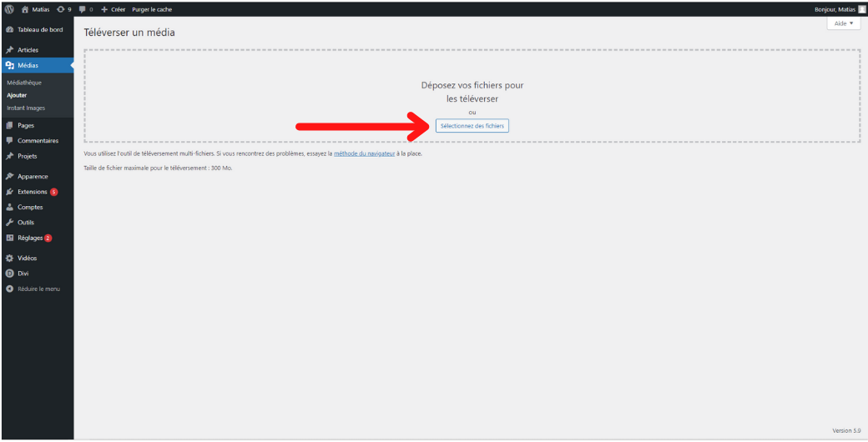The height and width of the screenshot is (442, 868).
Task: Click the Créer plus icon
Action: click(x=104, y=9)
